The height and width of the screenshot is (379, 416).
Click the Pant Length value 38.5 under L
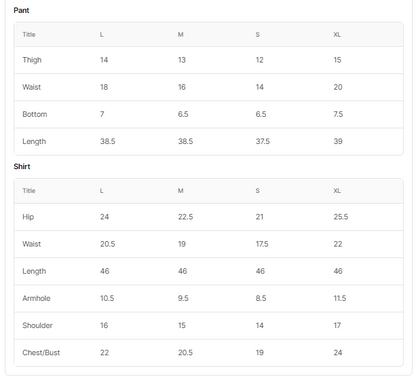tap(108, 141)
